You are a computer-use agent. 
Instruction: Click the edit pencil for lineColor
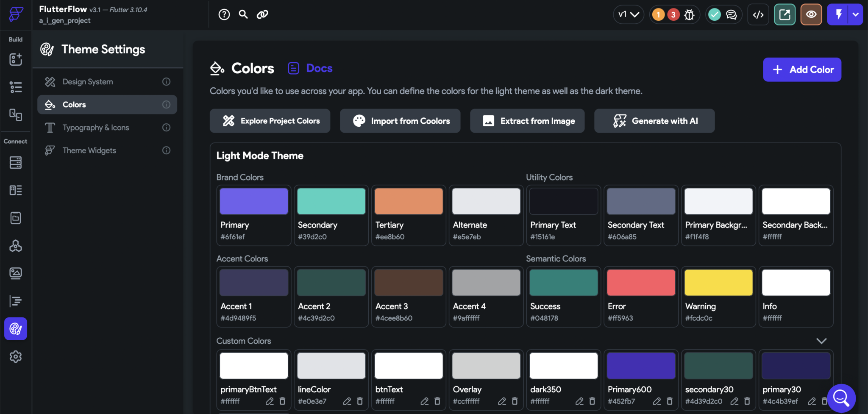tap(347, 401)
